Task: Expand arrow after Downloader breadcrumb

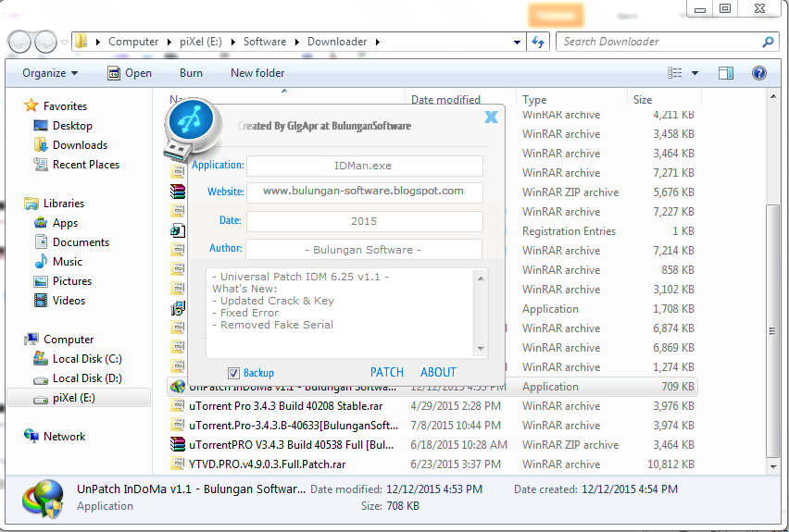Action: tap(378, 42)
